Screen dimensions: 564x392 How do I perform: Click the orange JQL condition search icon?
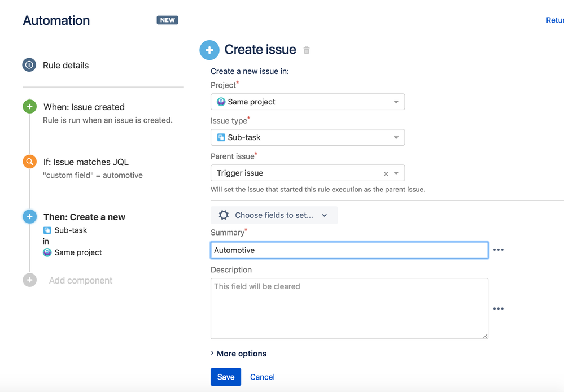[29, 162]
